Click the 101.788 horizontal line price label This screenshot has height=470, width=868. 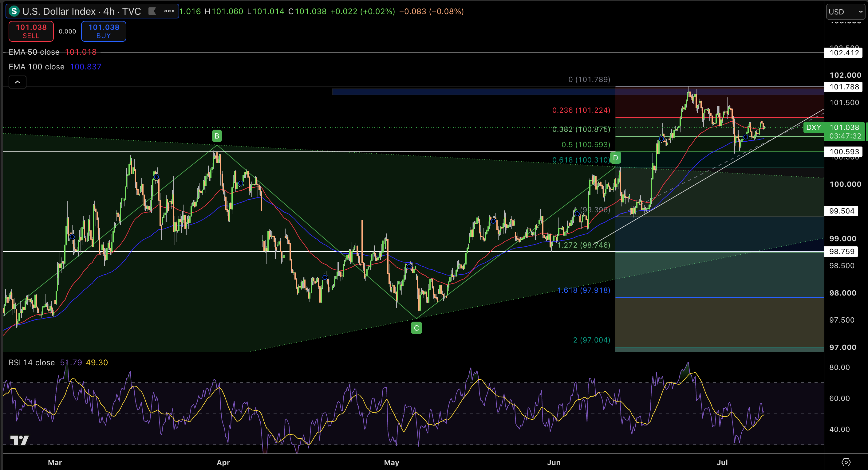click(844, 87)
